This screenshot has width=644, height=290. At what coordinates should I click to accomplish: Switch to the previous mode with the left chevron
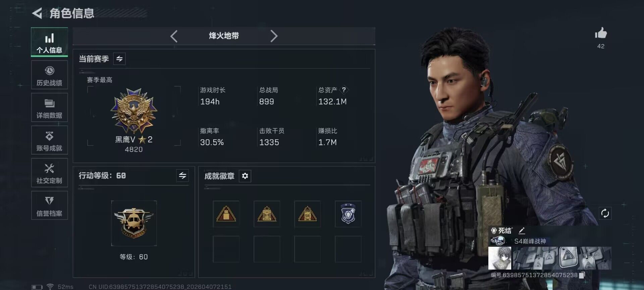coord(174,36)
